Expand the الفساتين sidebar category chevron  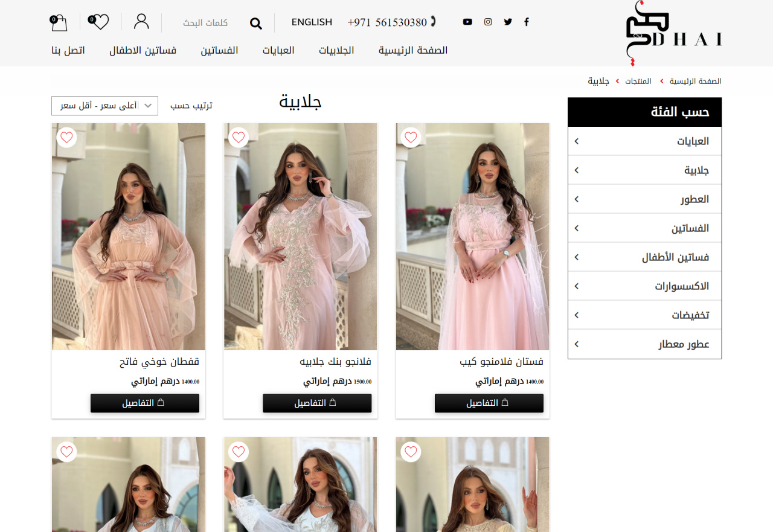pos(576,228)
